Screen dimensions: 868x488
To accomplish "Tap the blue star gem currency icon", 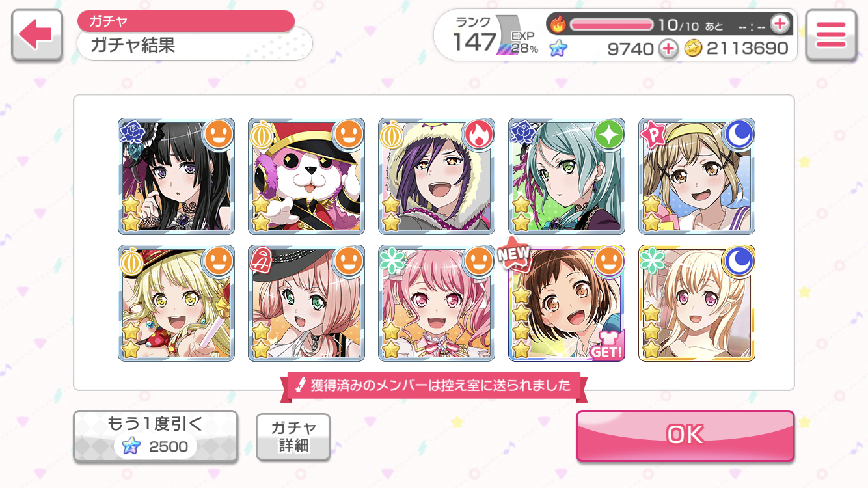I will 558,48.
